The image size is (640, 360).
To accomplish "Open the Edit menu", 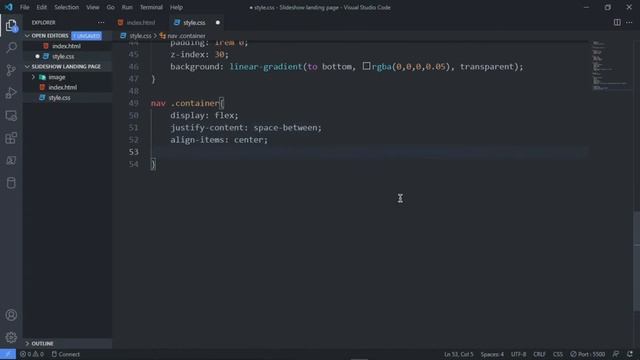I will point(41,7).
